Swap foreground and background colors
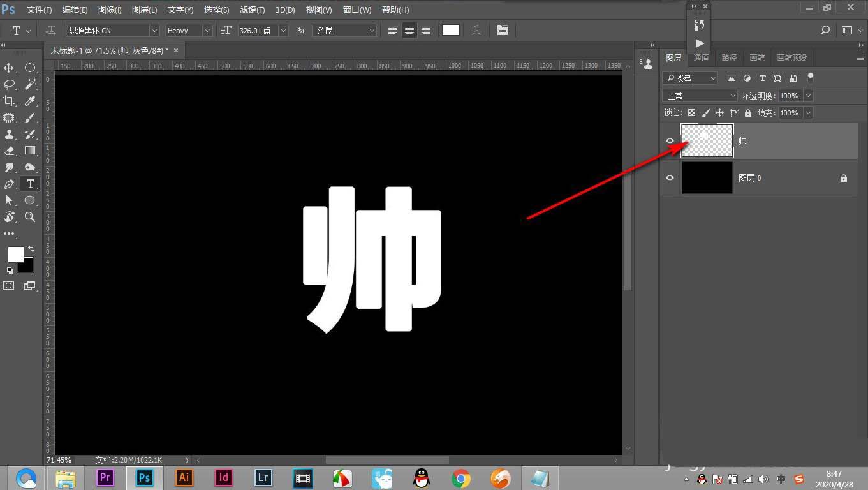The image size is (868, 490). pyautogui.click(x=31, y=249)
